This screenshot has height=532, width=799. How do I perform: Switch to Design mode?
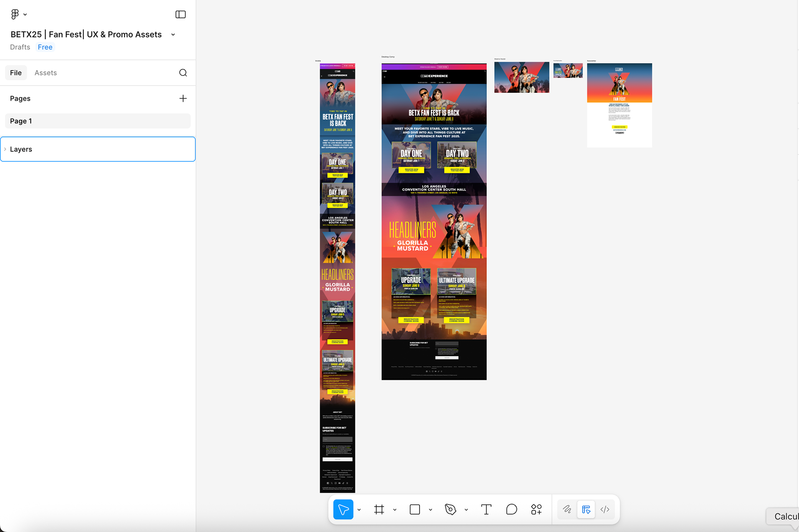[586, 509]
